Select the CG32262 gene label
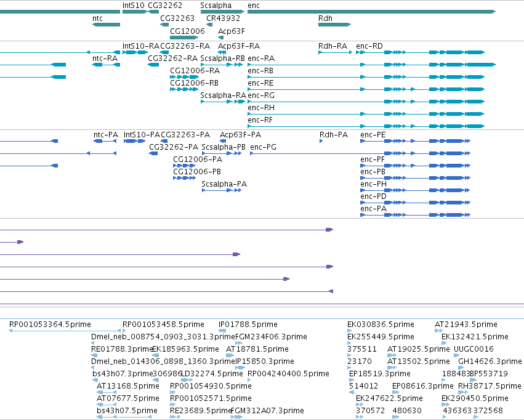Image resolution: width=524 pixels, height=420 pixels. click(165, 6)
